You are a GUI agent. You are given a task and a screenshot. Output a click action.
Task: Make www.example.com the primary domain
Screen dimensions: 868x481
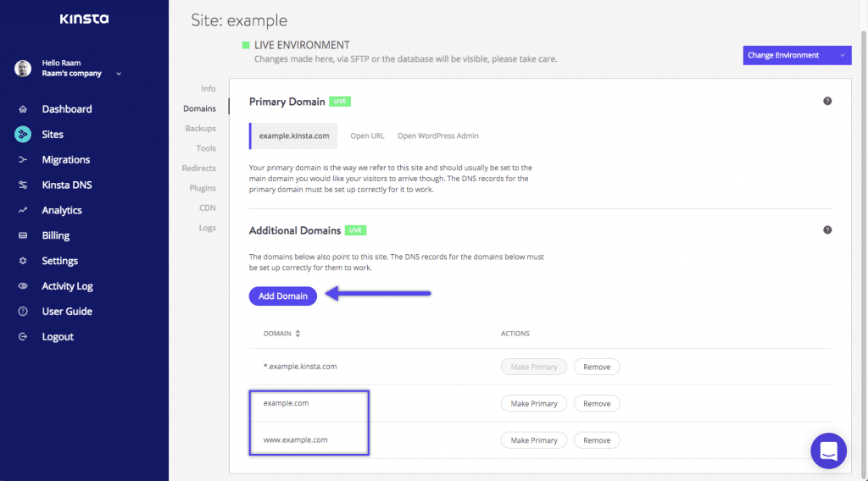(534, 440)
